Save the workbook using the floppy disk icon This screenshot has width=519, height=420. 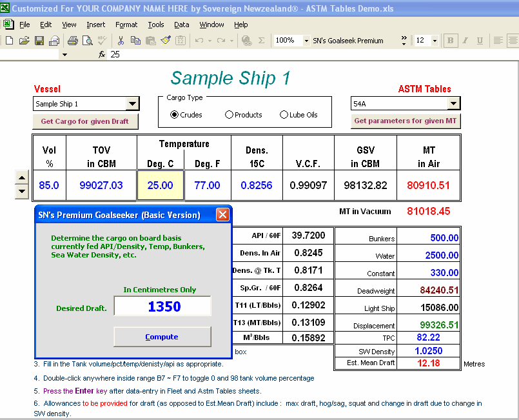pos(39,41)
